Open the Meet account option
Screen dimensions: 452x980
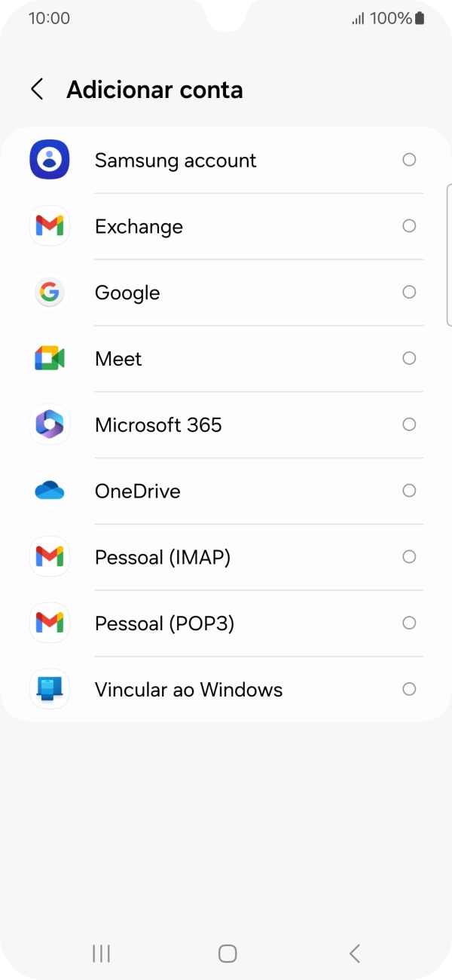tap(226, 358)
